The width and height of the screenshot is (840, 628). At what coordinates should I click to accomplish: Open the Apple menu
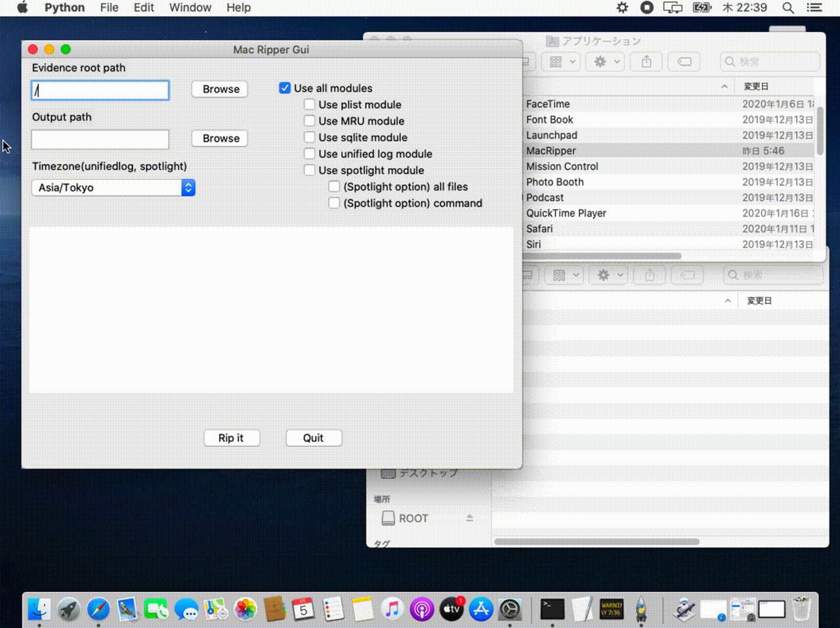[x=22, y=8]
